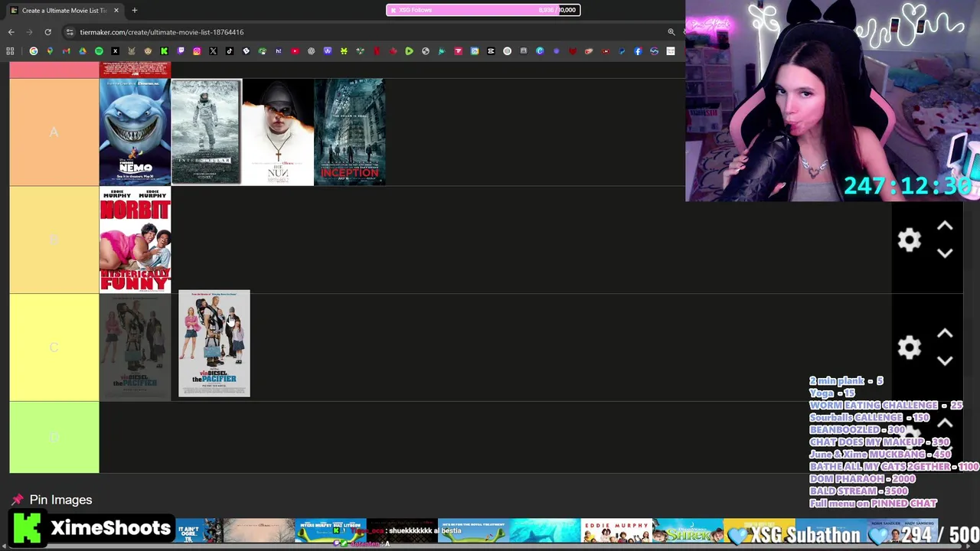Select the Norbit poster in tier B
Image resolution: width=980 pixels, height=551 pixels.
click(x=135, y=240)
